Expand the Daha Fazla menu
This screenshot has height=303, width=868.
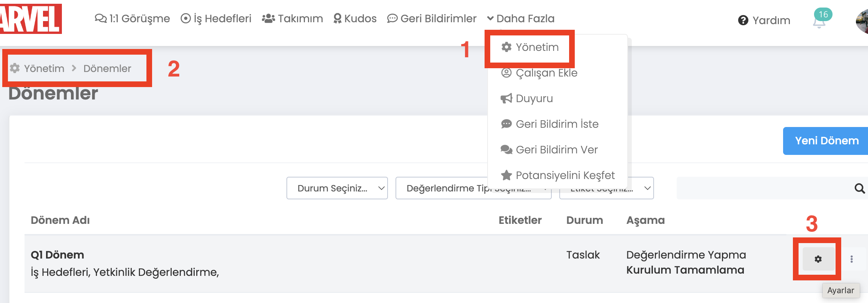[521, 18]
